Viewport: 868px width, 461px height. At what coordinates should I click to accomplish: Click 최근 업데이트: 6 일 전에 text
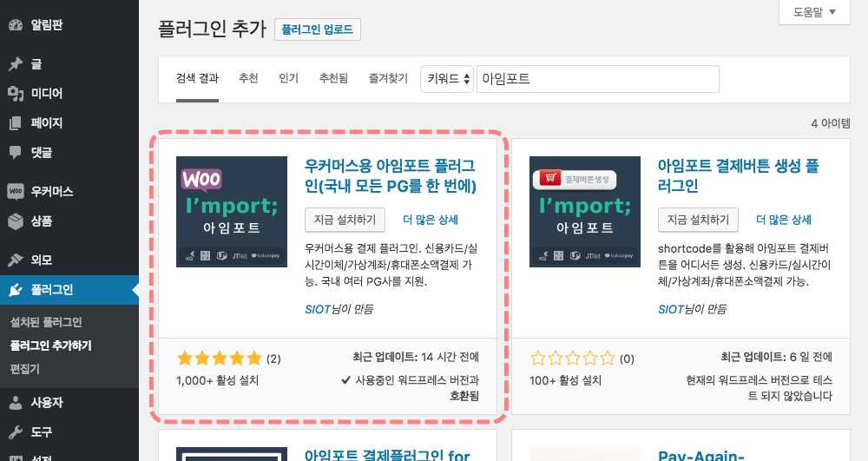pyautogui.click(x=776, y=357)
